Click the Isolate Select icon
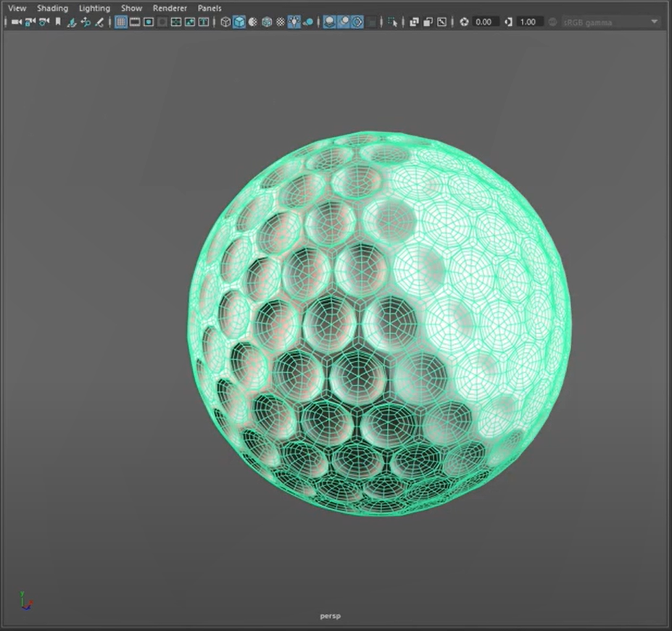The height and width of the screenshot is (631, 672). [392, 22]
